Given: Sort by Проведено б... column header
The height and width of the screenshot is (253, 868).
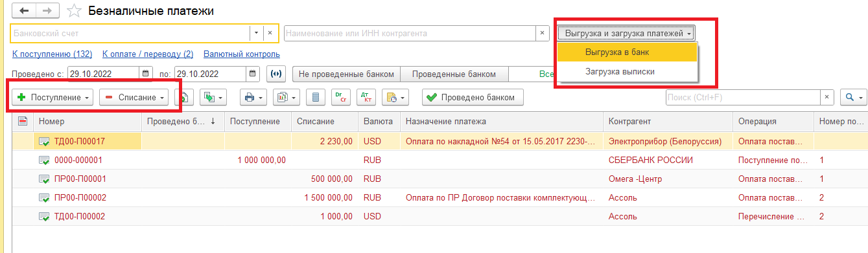Looking at the screenshot, I should 183,121.
